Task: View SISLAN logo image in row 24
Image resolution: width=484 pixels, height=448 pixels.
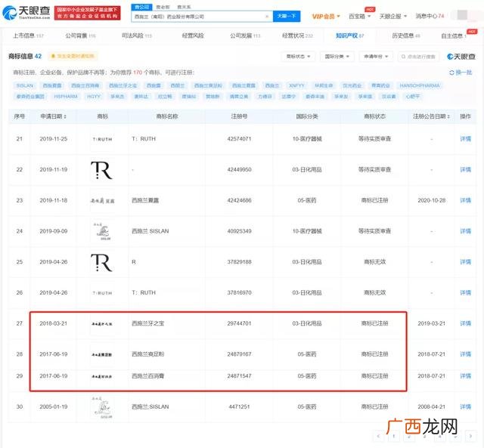Action: click(x=102, y=231)
